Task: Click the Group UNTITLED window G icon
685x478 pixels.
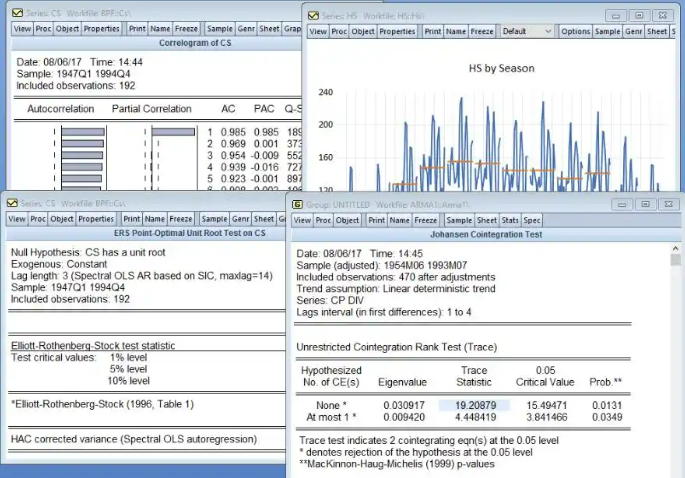Action: (297, 204)
